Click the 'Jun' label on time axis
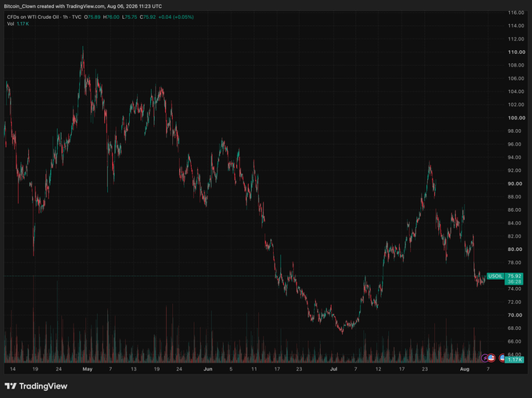Screen dimensions: 532x398 coord(208,369)
